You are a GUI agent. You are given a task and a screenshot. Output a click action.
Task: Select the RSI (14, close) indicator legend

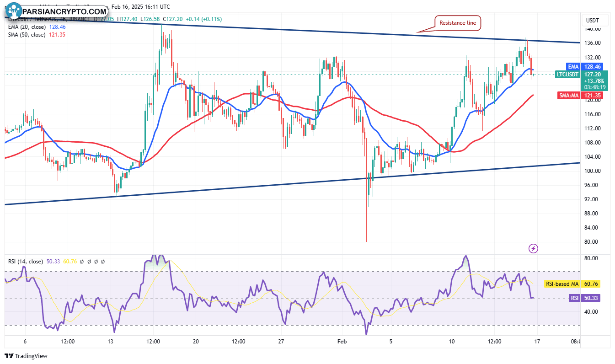click(26, 262)
